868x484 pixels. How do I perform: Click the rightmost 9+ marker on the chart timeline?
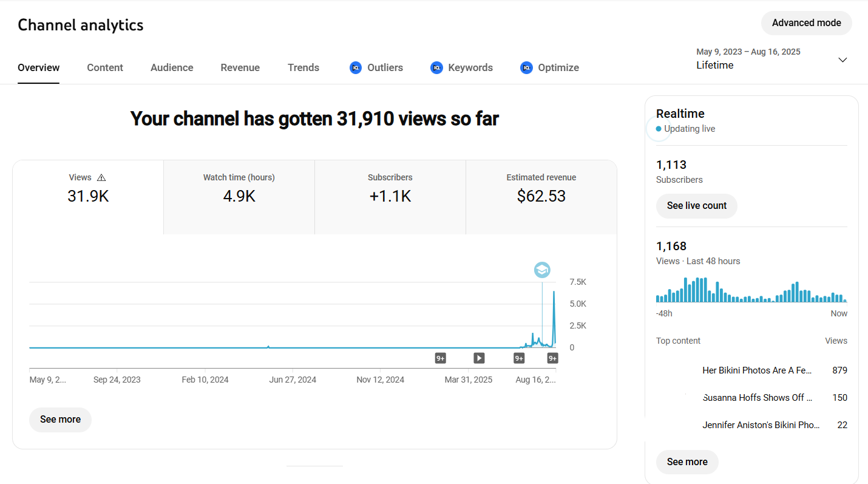552,358
